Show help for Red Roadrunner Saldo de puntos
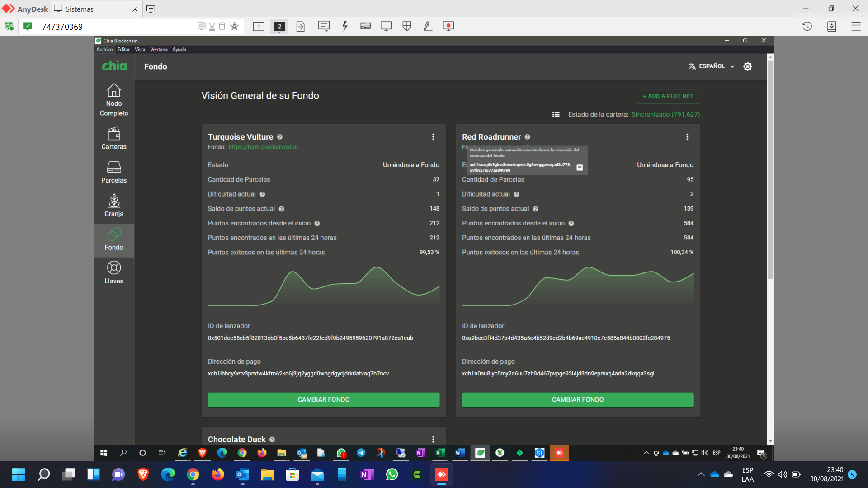The height and width of the screenshot is (488, 868). [536, 209]
